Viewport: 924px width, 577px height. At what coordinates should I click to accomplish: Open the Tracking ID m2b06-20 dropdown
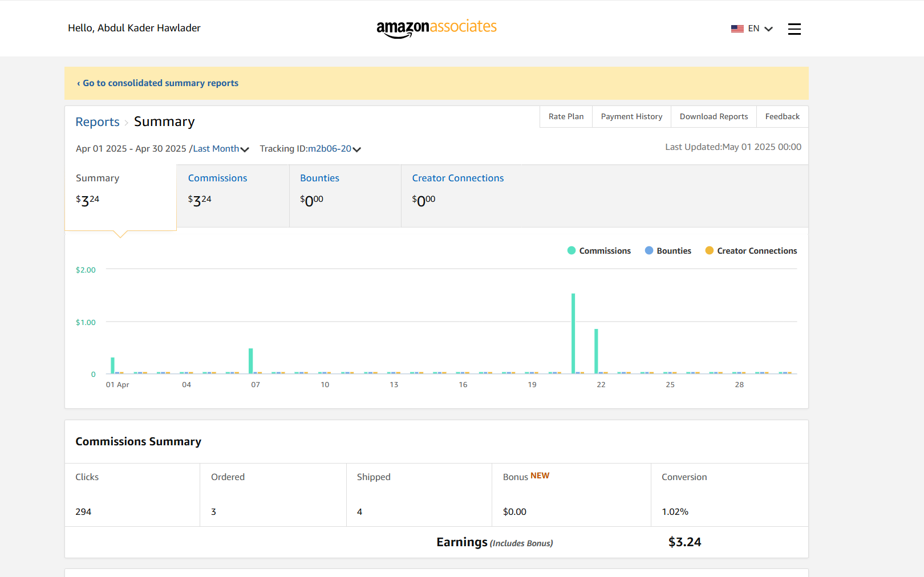[334, 149]
